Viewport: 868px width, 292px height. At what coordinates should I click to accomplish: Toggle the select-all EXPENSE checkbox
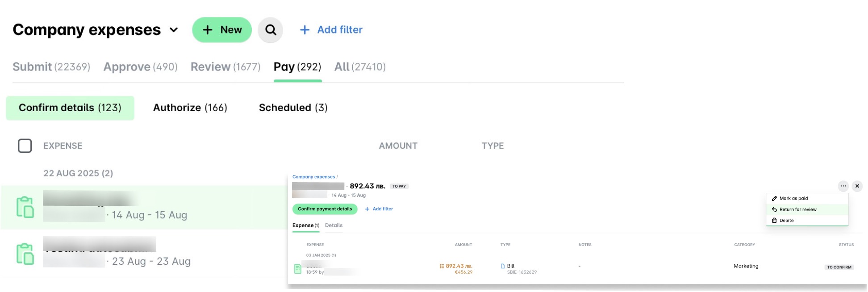(25, 146)
